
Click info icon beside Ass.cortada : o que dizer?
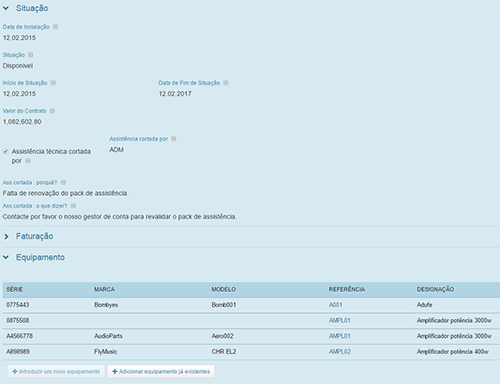73,206
